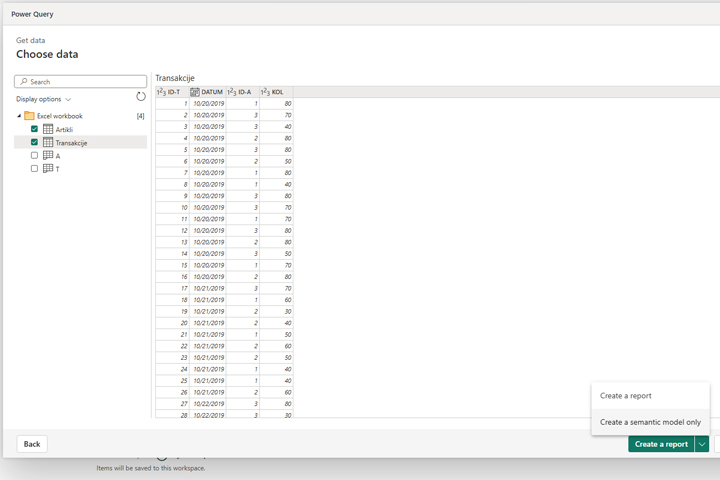
Task: Click the number type icon on ID-T column
Action: [x=162, y=92]
